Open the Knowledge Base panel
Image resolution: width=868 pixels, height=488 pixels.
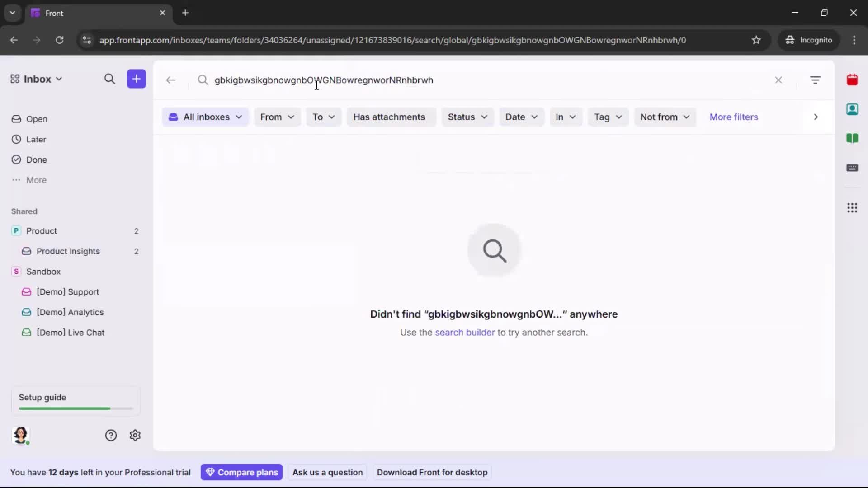pyautogui.click(x=854, y=139)
